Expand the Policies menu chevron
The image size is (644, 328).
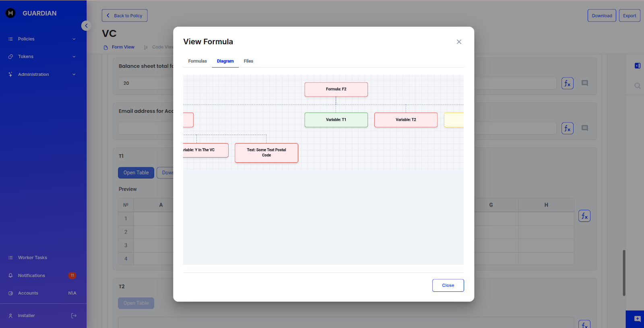74,39
